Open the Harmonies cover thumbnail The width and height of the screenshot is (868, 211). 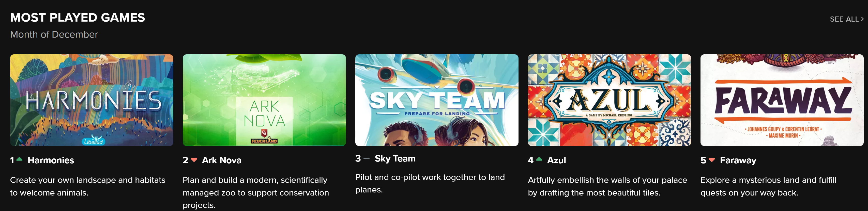92,100
